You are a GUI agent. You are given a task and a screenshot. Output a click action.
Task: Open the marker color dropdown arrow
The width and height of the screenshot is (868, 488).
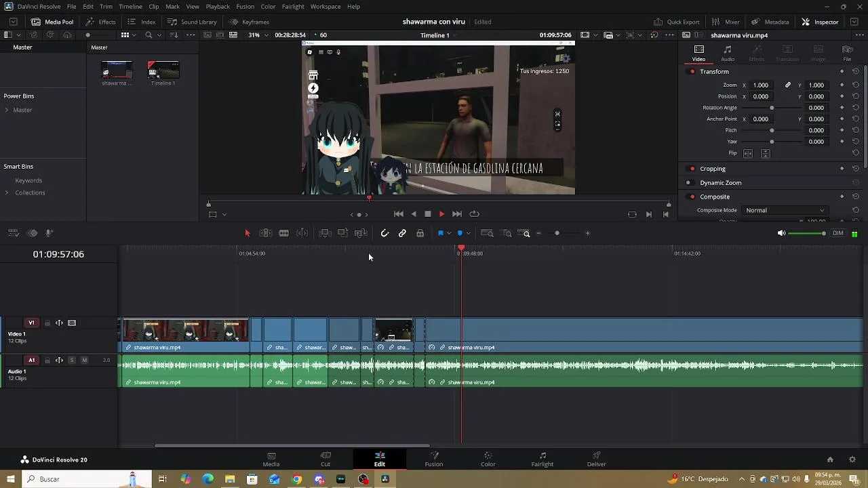pos(469,233)
